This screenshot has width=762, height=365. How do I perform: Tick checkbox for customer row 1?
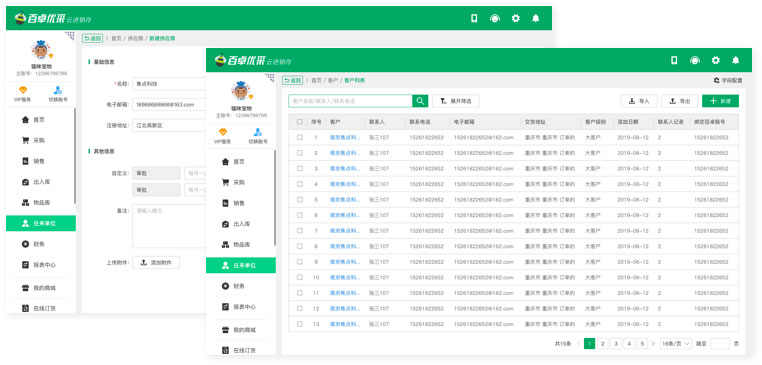pos(299,137)
